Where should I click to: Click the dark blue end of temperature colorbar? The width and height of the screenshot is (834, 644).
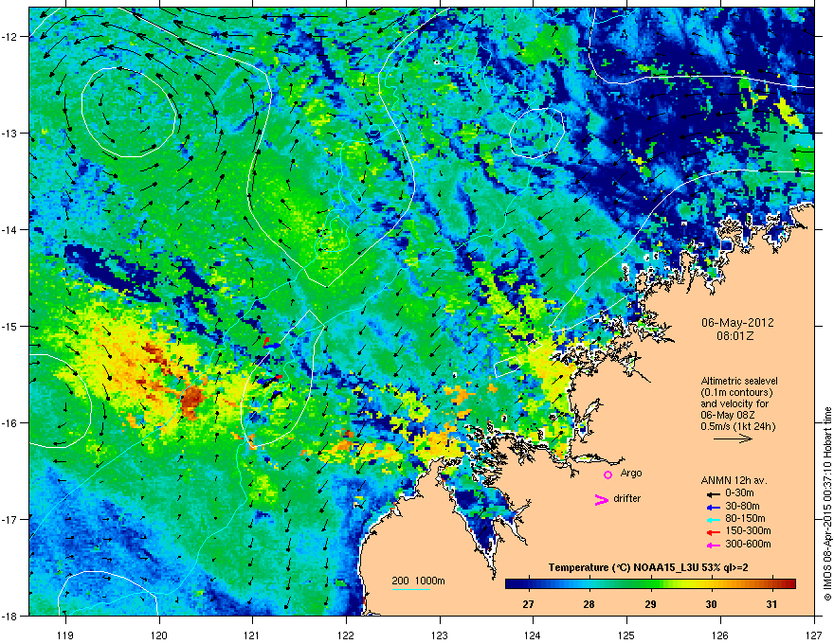point(512,584)
